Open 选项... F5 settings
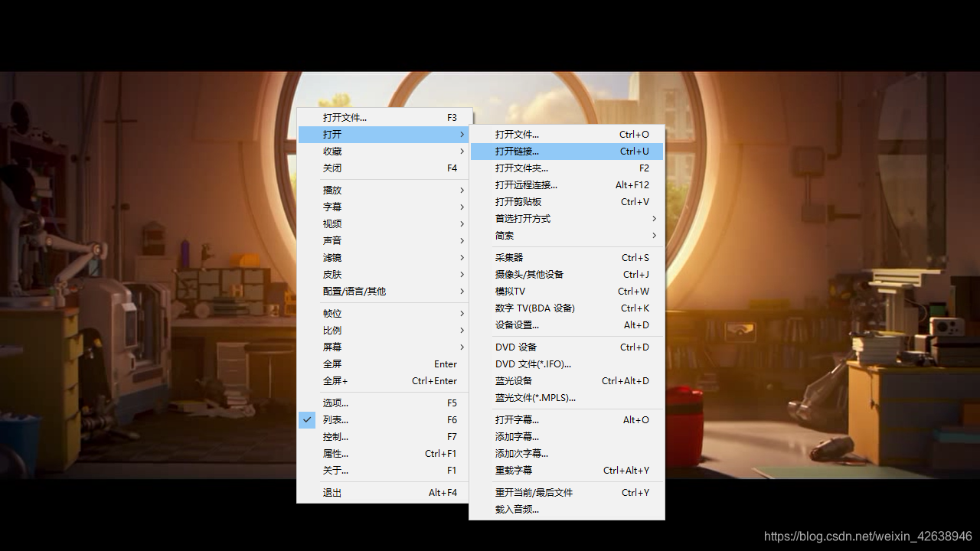Viewport: 980px width, 551px height. click(384, 403)
